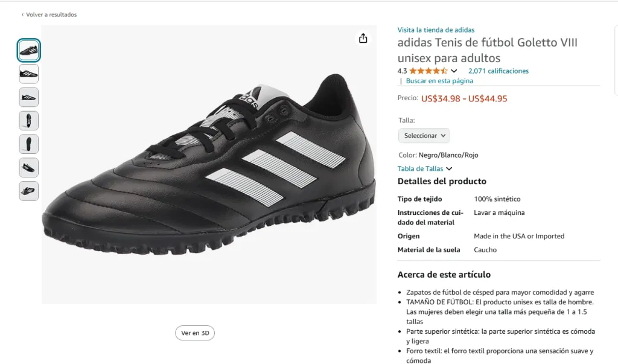The height and width of the screenshot is (364, 618).
Task: Expand the Tabla de Tallas chart
Action: (425, 169)
